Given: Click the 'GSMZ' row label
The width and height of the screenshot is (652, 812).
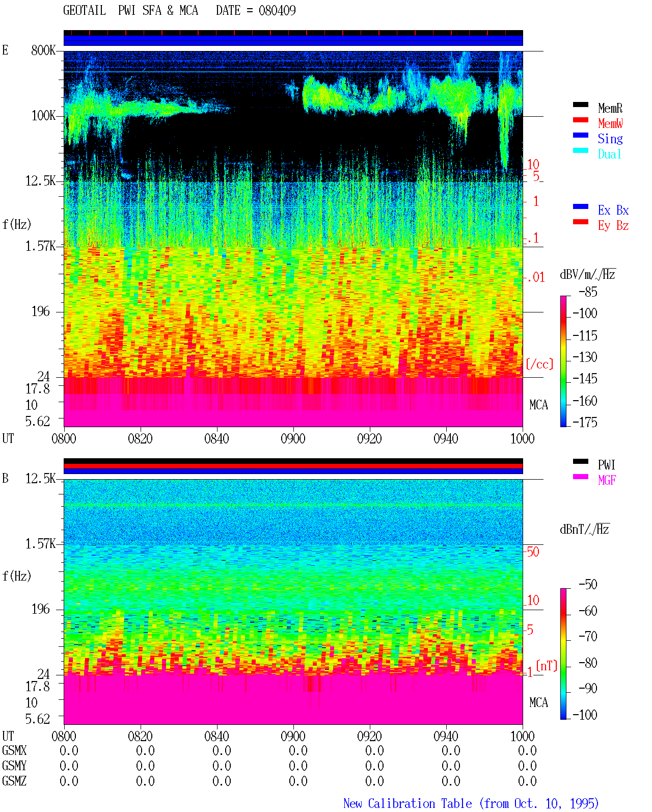Looking at the screenshot, I should click(x=14, y=781).
